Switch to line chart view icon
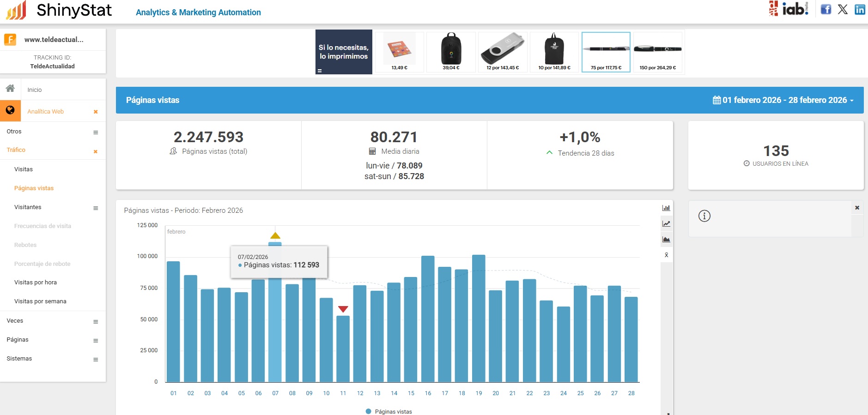 (x=666, y=224)
